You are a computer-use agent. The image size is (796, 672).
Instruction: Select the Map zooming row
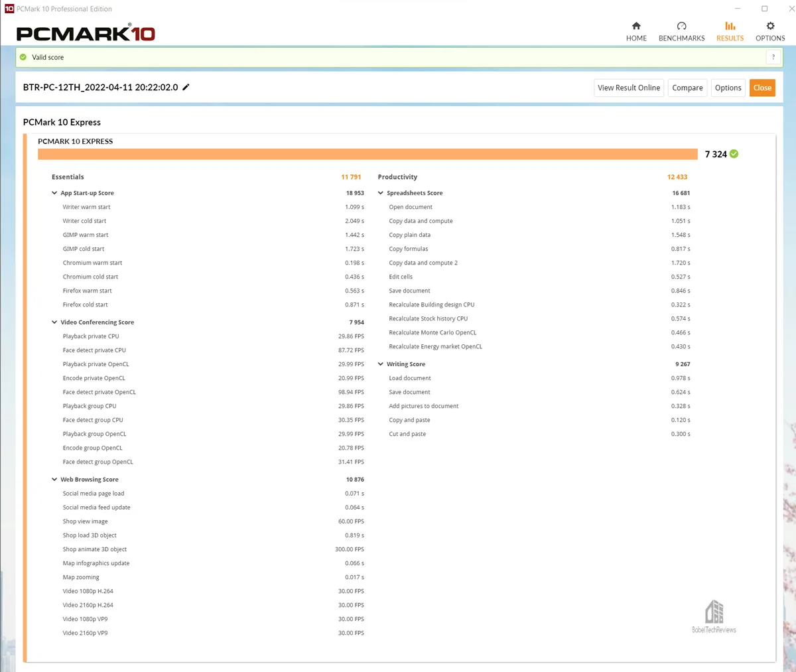(x=213, y=577)
